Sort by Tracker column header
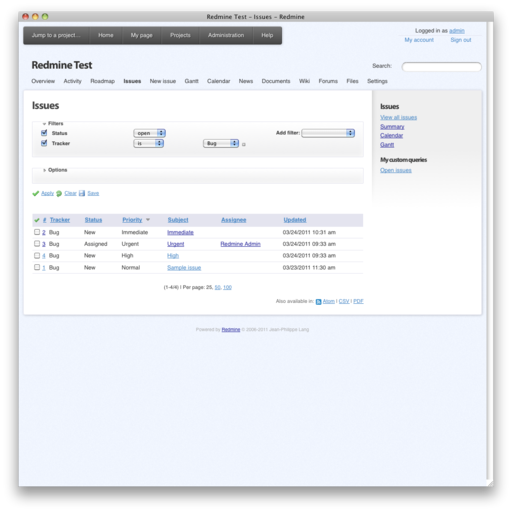The image size is (512, 512). [60, 220]
